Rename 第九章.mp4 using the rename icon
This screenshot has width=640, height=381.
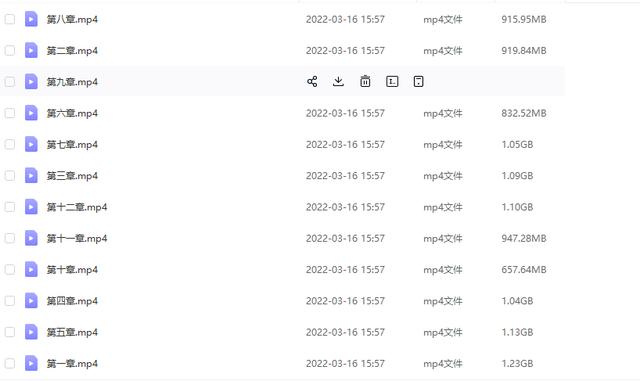[x=392, y=82]
